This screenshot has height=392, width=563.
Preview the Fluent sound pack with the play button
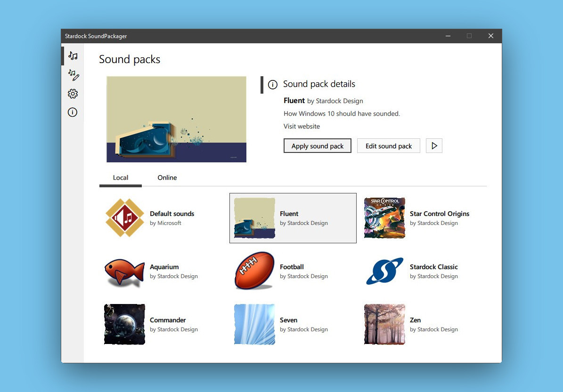(x=434, y=145)
